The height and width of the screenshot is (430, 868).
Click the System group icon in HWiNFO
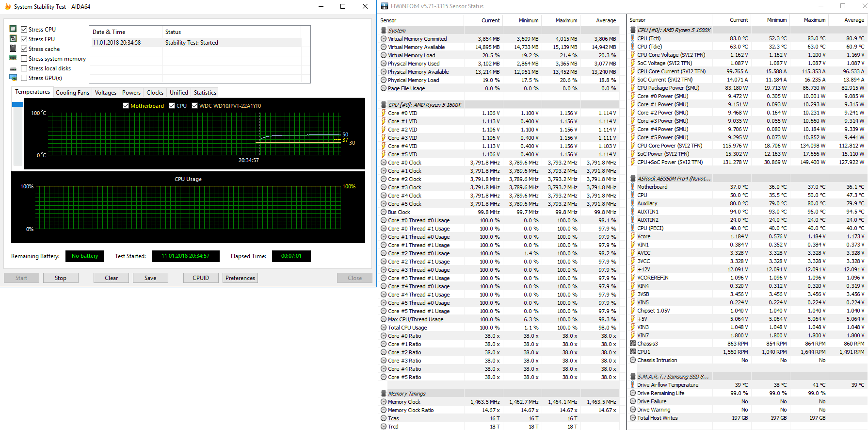pyautogui.click(x=384, y=30)
